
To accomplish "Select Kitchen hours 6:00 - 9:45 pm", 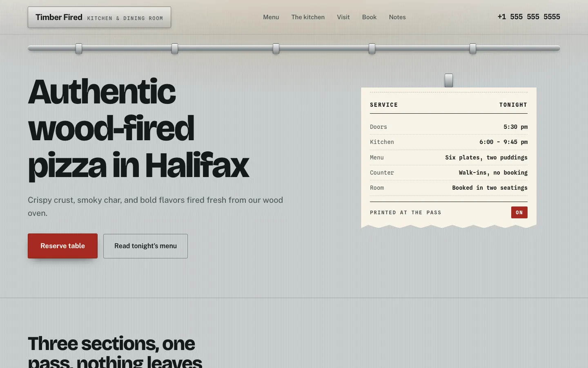I will point(503,142).
